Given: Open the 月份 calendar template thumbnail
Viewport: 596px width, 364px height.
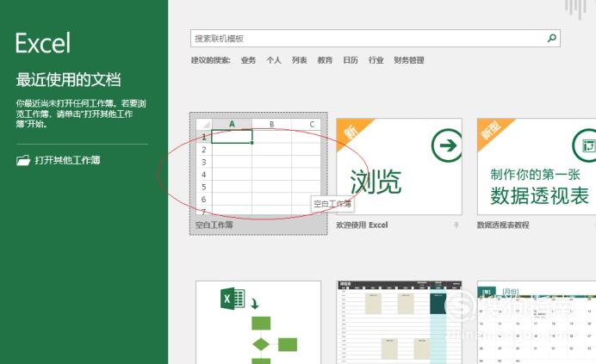Looking at the screenshot, I should [x=537, y=322].
